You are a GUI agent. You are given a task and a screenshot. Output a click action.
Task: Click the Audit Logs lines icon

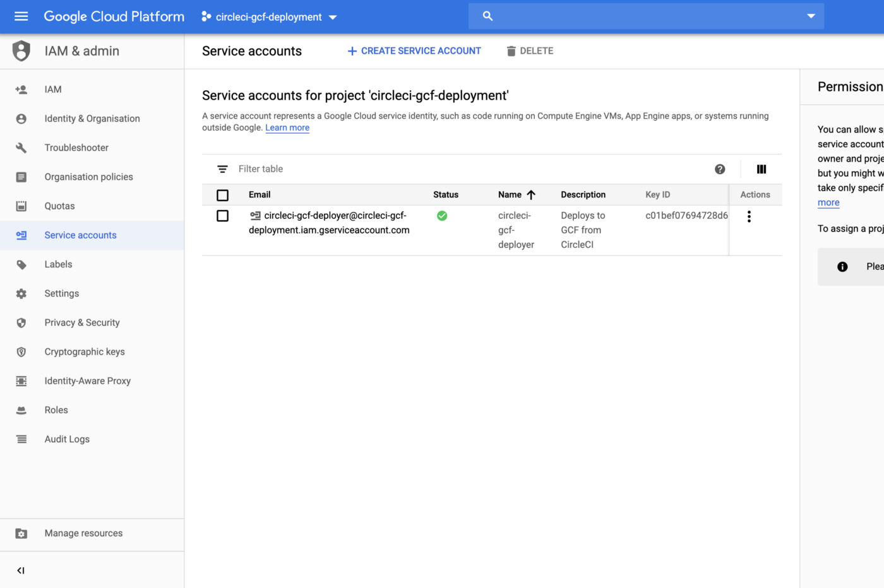pos(21,439)
